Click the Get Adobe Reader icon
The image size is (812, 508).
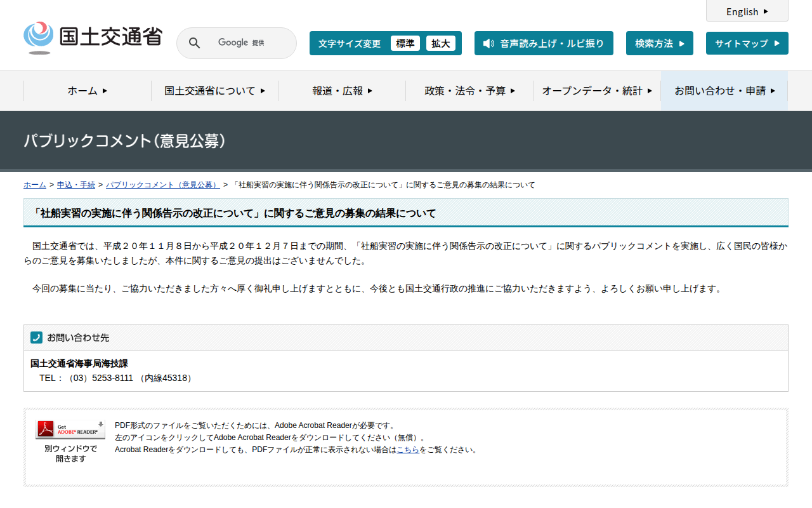(x=70, y=429)
